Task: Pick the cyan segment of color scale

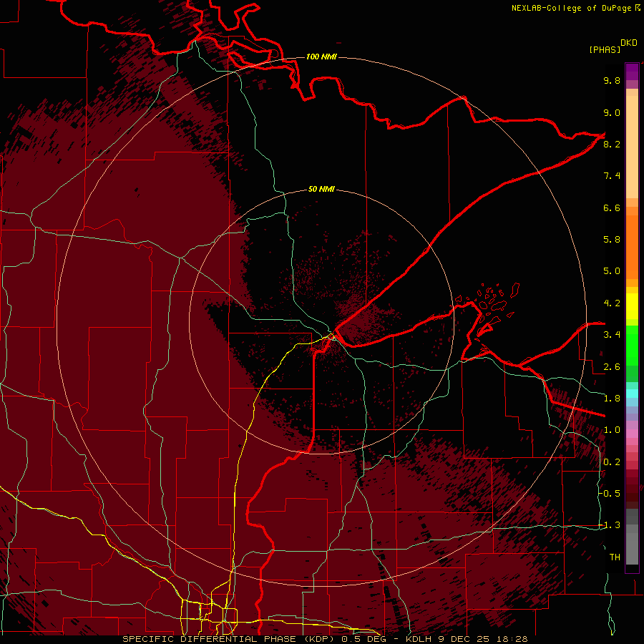Action: point(632,394)
